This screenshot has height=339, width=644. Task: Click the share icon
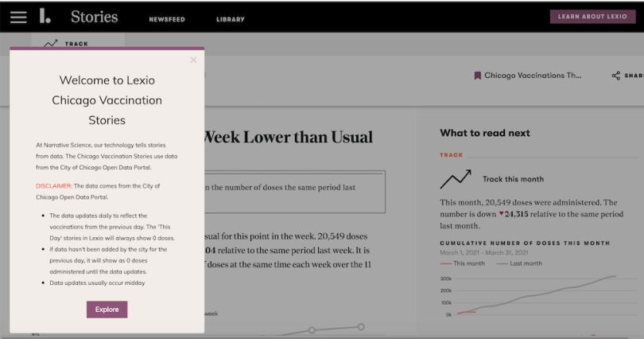(x=615, y=76)
